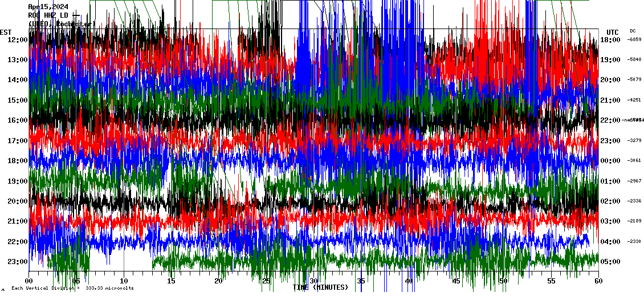This screenshot has height=296, width=644.
Task: Click the DC offset value '-4251'
Action: coord(634,100)
